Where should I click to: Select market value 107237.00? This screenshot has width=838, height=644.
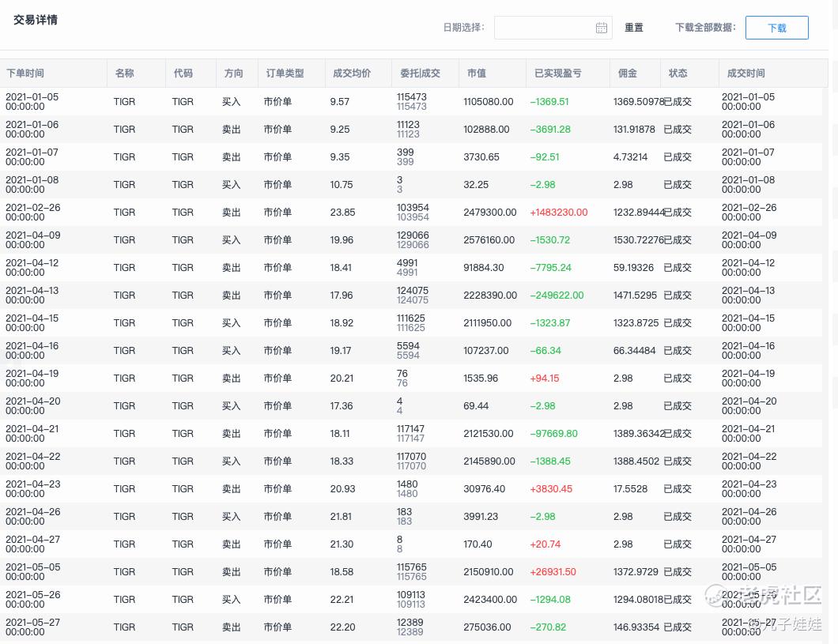pos(486,351)
